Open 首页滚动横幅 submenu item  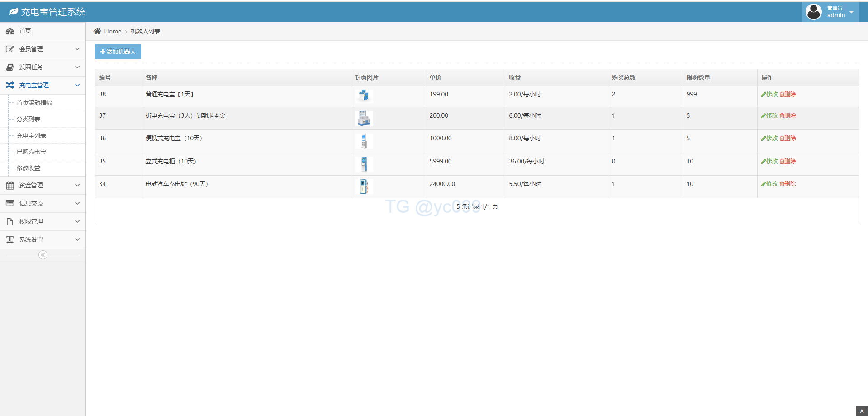click(x=34, y=103)
